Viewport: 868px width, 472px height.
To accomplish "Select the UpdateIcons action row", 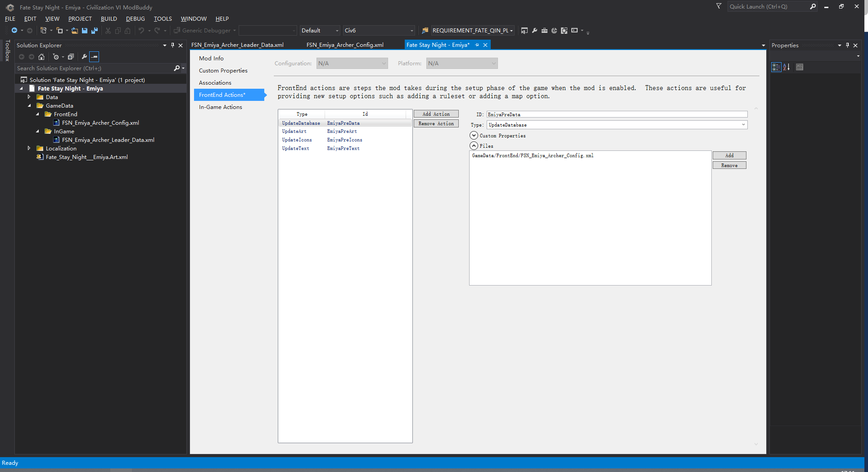I will point(345,140).
